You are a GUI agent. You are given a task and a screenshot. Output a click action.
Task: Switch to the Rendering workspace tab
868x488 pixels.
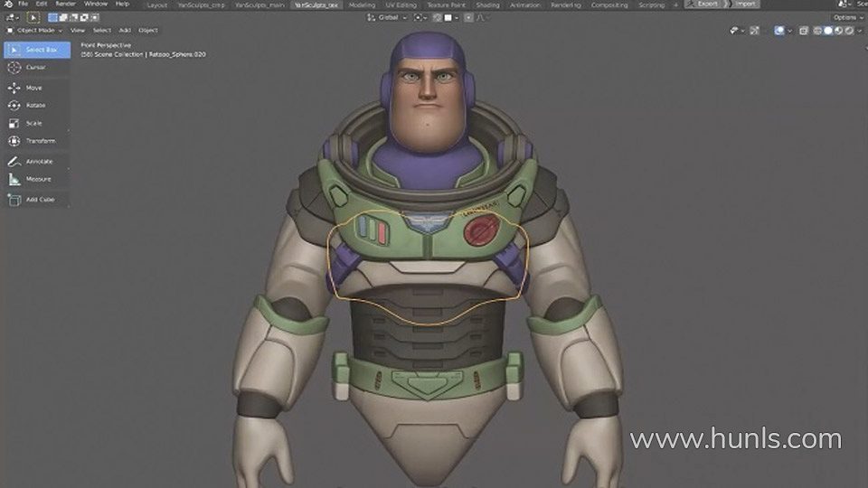point(566,5)
